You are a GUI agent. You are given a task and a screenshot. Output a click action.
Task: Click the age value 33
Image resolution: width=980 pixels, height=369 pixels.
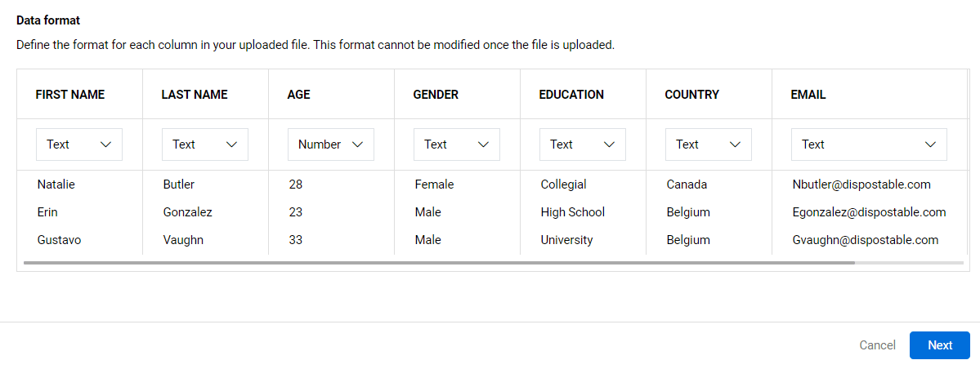pos(296,240)
